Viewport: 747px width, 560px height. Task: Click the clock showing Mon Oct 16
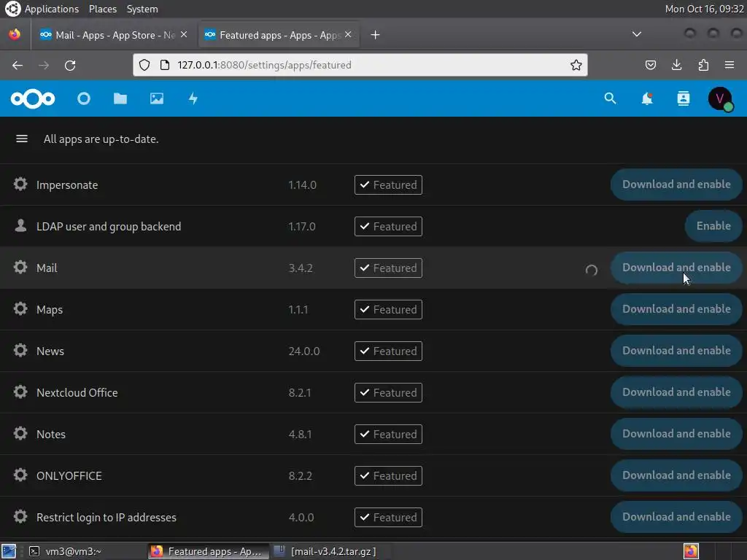704,9
